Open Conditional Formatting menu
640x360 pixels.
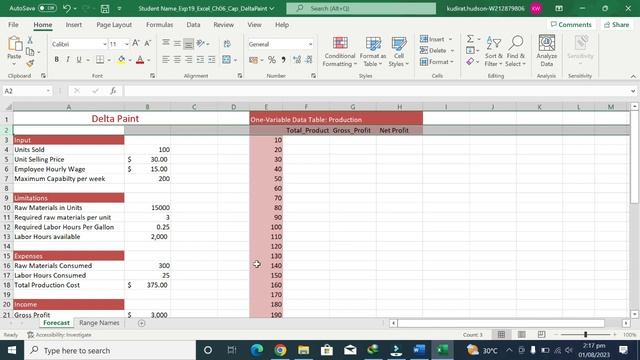pyautogui.click(x=340, y=52)
